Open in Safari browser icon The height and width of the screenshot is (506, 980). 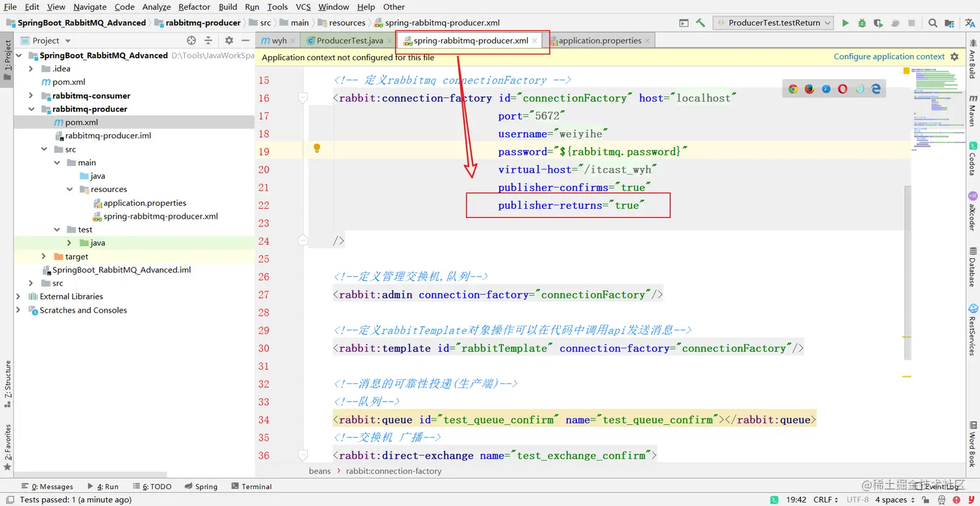826,89
